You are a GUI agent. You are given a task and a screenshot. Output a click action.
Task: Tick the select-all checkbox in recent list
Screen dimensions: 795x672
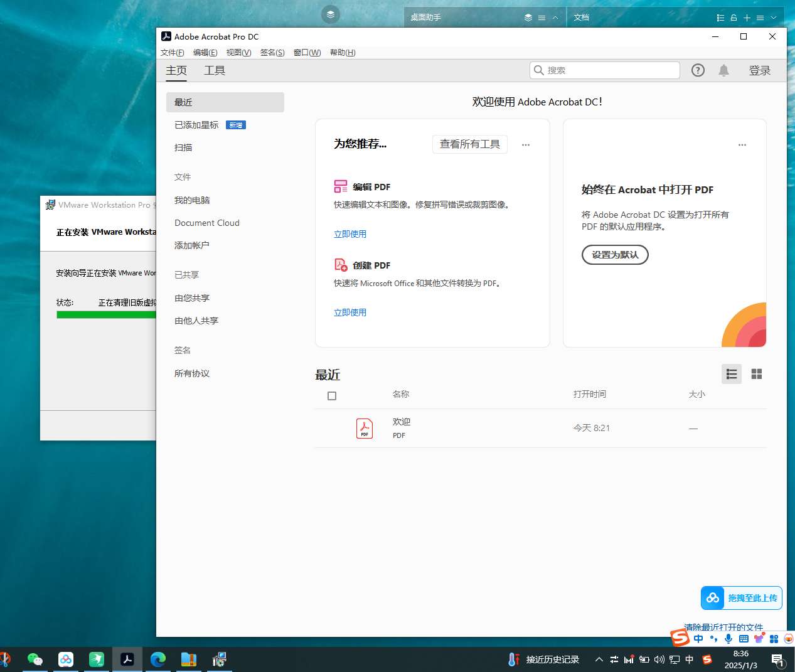(x=332, y=396)
